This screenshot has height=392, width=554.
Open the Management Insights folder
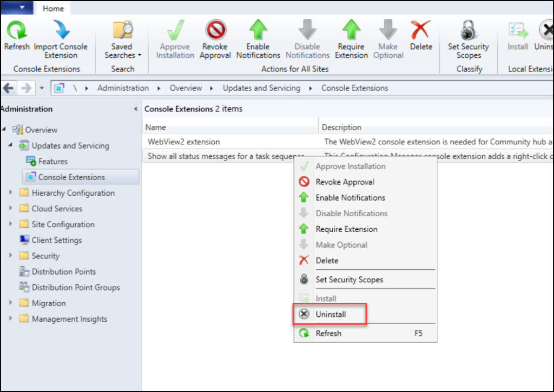click(x=63, y=319)
